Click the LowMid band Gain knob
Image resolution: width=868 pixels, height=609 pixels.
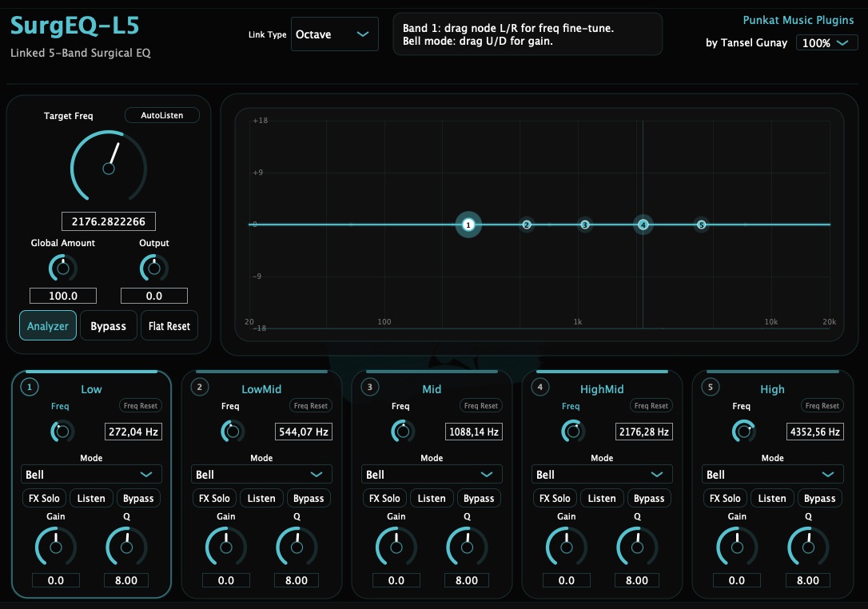coord(226,547)
